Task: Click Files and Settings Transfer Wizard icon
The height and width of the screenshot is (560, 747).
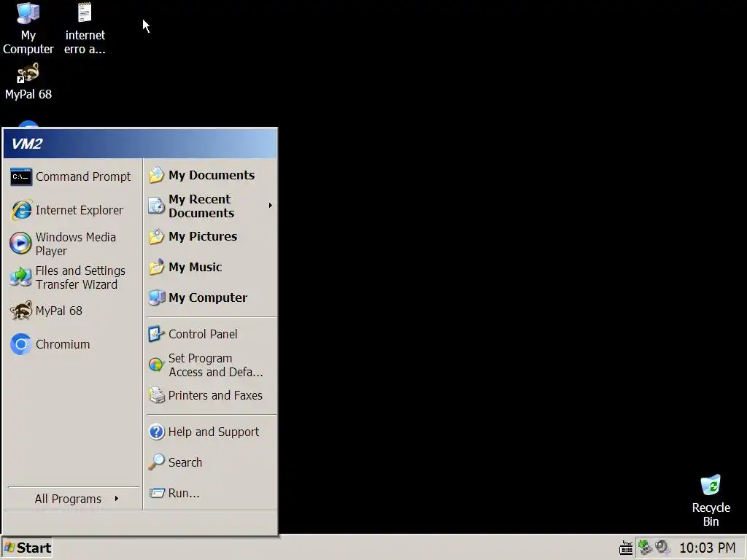Action: coord(20,277)
